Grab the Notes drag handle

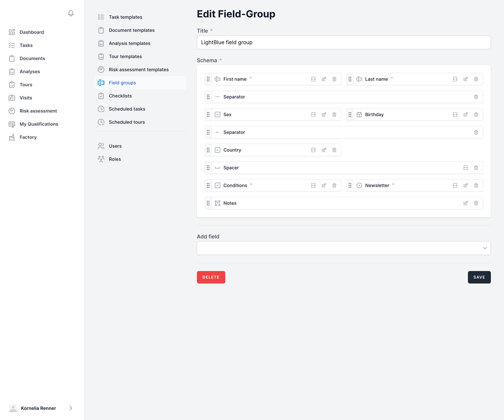click(208, 203)
